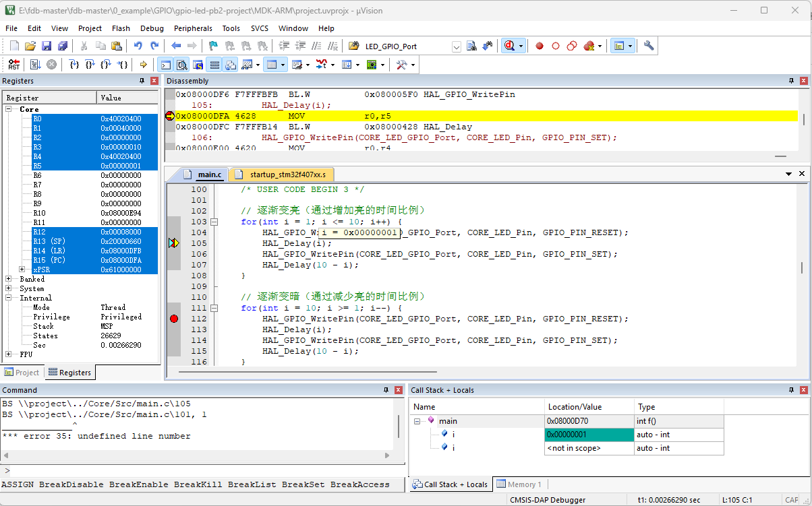
Task: Toggle the Disassembly window toolbar button
Action: [181, 65]
